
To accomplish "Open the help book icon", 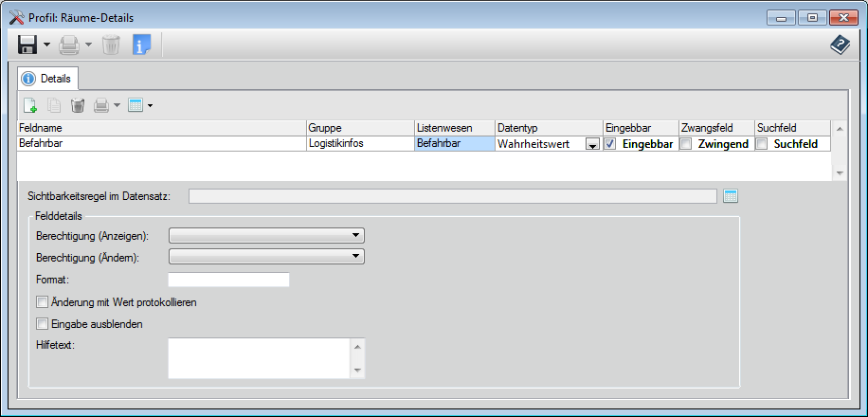I will [840, 45].
